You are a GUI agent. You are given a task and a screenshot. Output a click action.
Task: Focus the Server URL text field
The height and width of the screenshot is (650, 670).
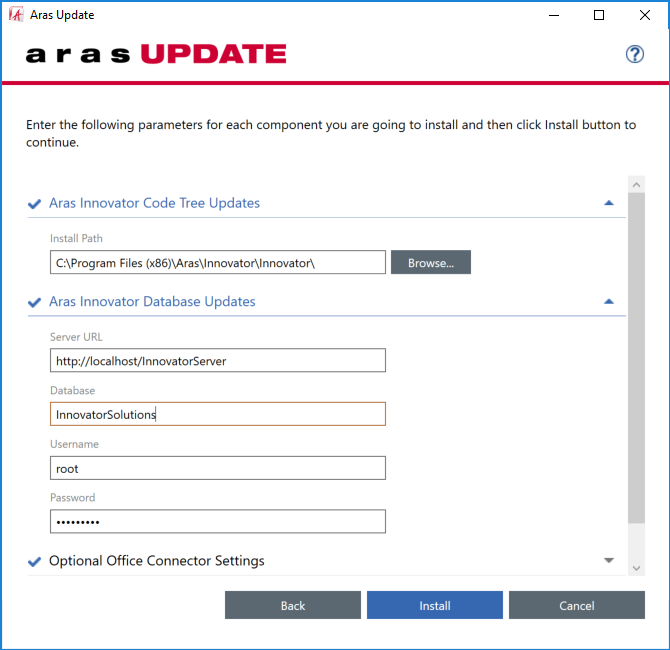click(x=217, y=361)
